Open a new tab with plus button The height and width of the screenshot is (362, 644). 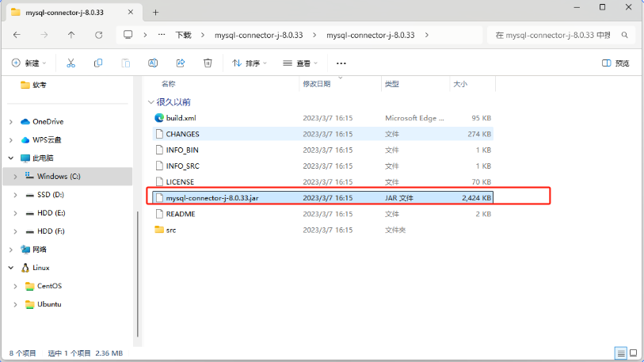click(156, 13)
